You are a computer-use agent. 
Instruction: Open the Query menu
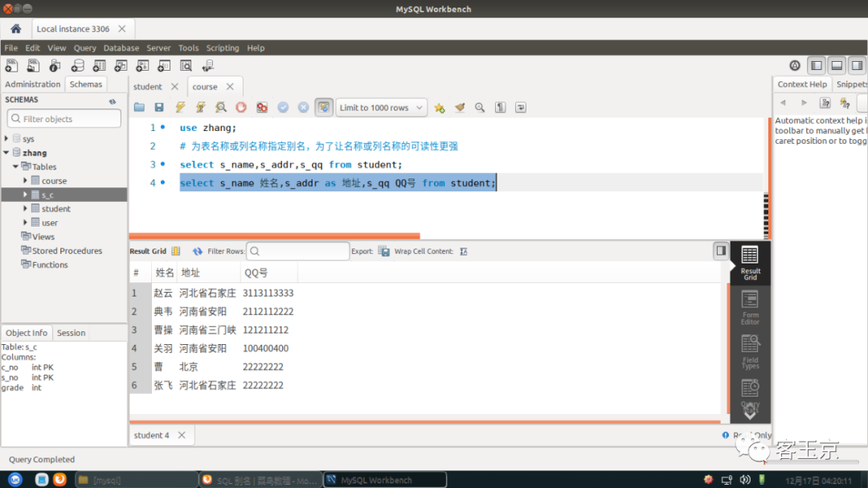coord(84,48)
